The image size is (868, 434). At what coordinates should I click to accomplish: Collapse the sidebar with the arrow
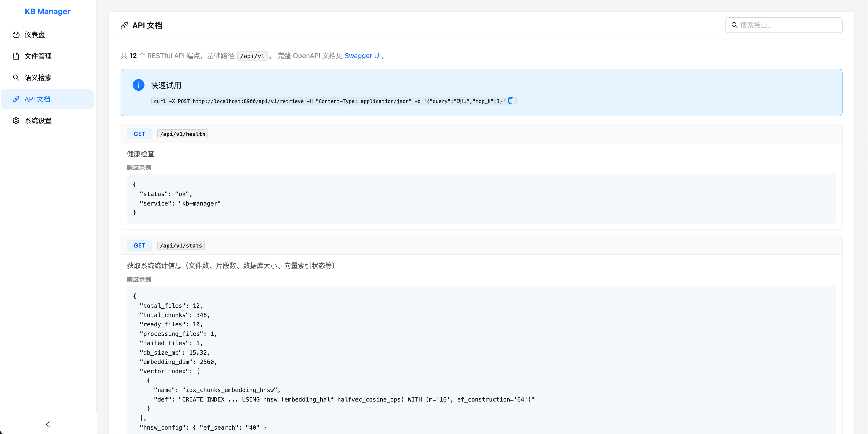[48, 424]
